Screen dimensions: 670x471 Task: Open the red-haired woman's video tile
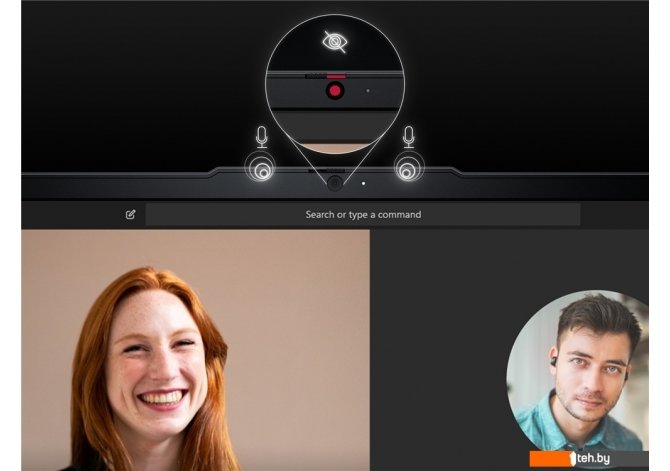[195, 350]
